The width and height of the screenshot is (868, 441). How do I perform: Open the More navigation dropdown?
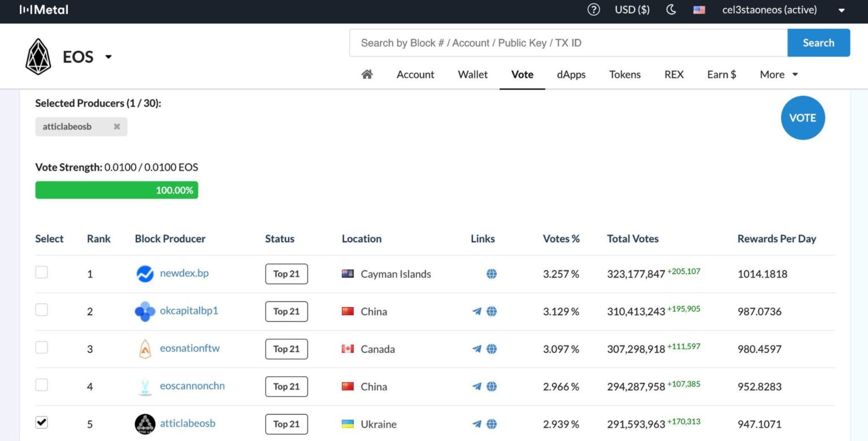click(778, 75)
